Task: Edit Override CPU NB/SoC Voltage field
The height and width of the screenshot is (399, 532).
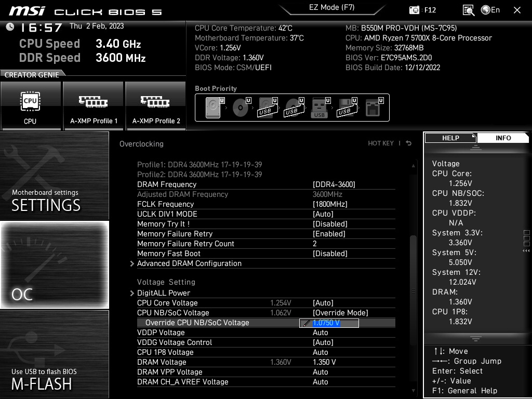Action: 329,323
